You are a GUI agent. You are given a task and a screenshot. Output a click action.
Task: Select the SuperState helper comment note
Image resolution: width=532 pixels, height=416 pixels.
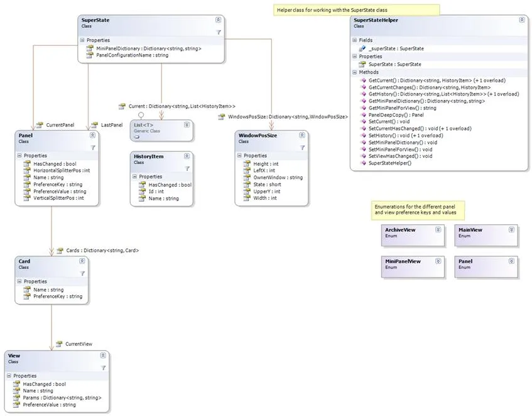click(356, 10)
